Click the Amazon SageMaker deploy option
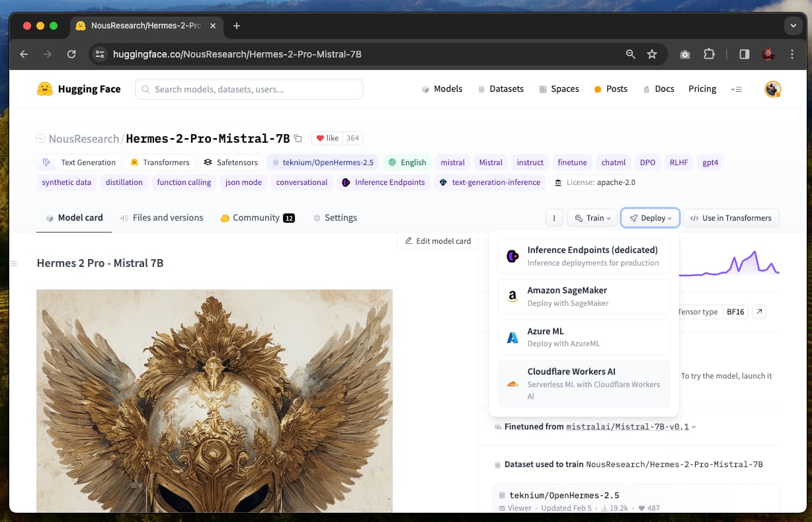812x522 pixels. point(584,297)
